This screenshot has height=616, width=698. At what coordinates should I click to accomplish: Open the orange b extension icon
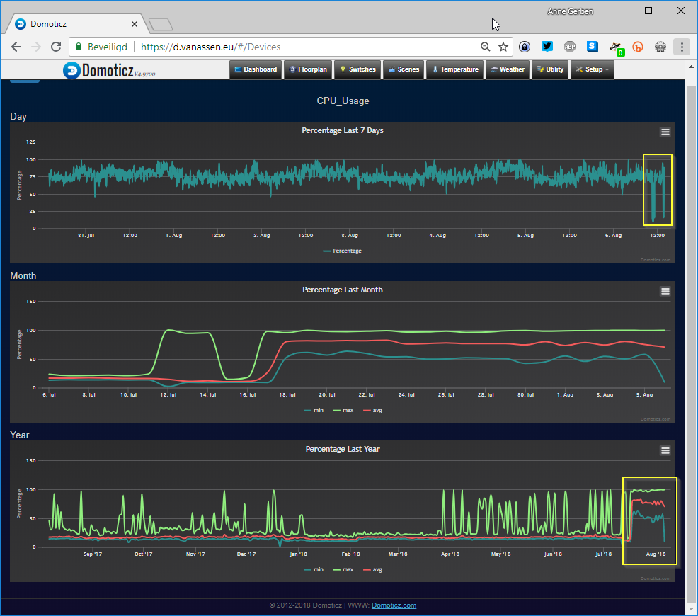pos(638,47)
